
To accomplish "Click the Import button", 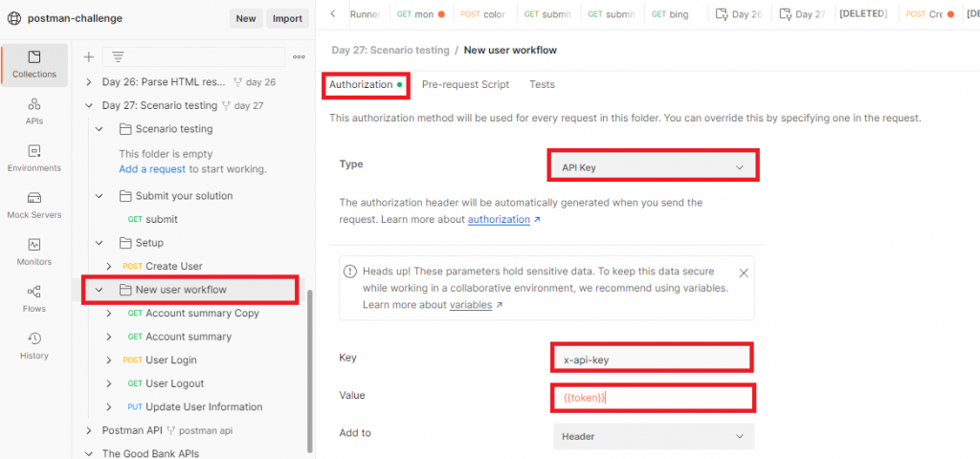I will point(287,18).
